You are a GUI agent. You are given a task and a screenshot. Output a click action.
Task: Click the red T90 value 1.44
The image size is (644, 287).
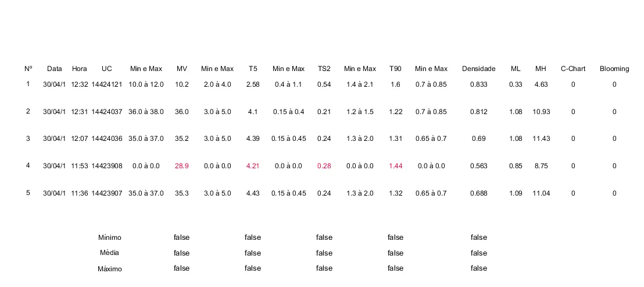395,166
